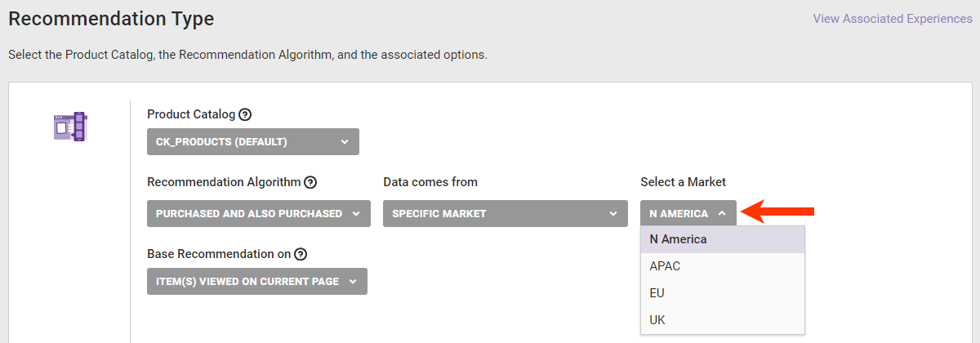Click the purple recommendation type icon
Viewport: 980px width, 343px height.
(x=70, y=127)
